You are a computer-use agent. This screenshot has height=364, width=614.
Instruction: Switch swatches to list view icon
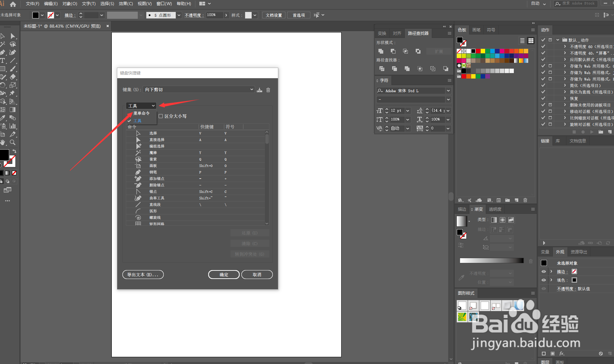522,41
